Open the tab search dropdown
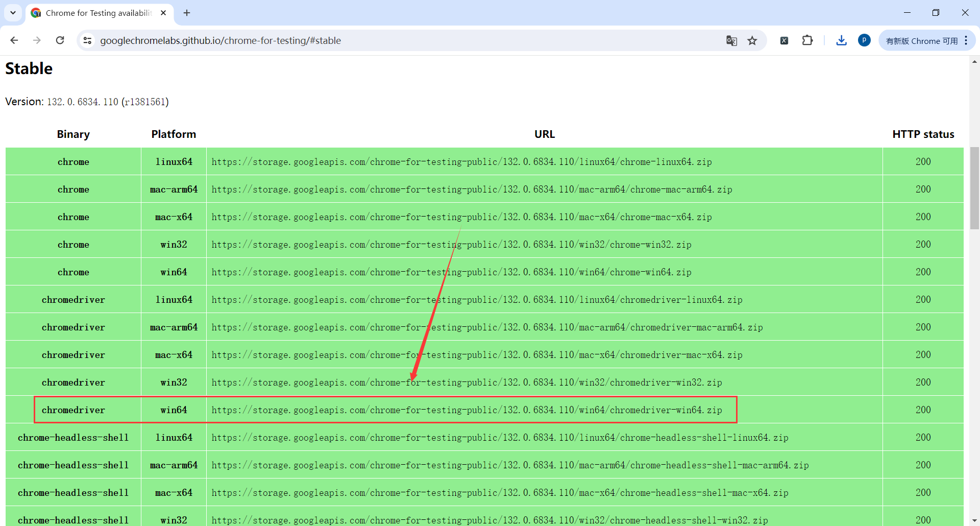 tap(13, 13)
